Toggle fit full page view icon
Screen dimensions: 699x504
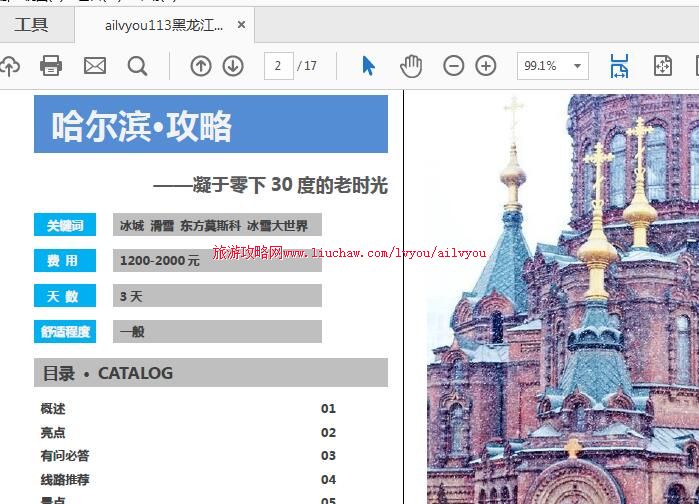pyautogui.click(x=663, y=66)
